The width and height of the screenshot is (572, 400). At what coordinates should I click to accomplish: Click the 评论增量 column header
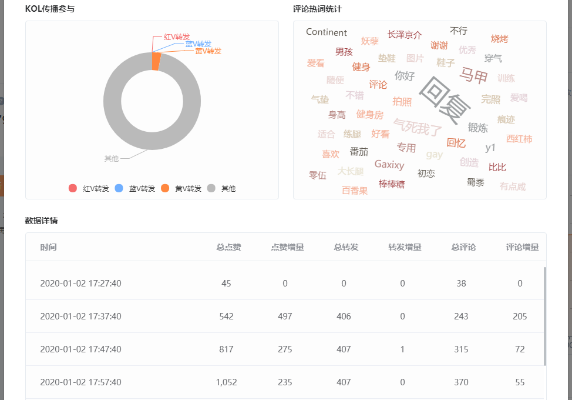point(522,247)
